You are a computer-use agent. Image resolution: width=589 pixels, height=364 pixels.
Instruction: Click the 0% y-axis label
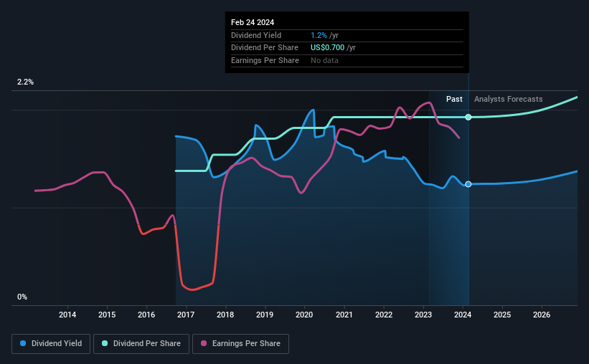(22, 297)
